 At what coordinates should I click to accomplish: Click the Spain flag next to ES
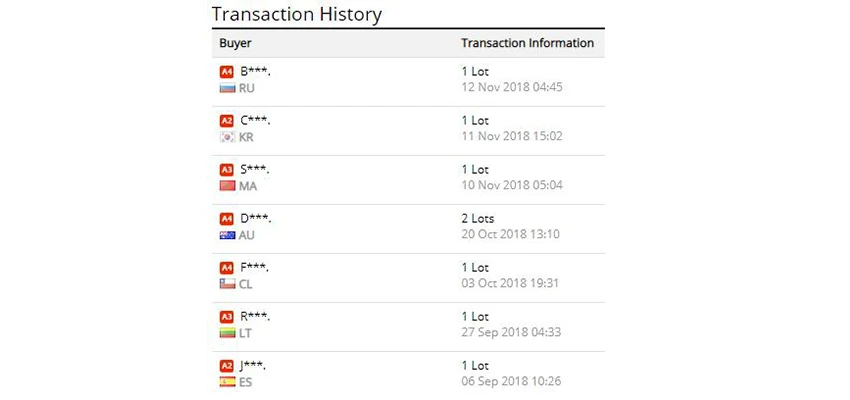point(227,382)
